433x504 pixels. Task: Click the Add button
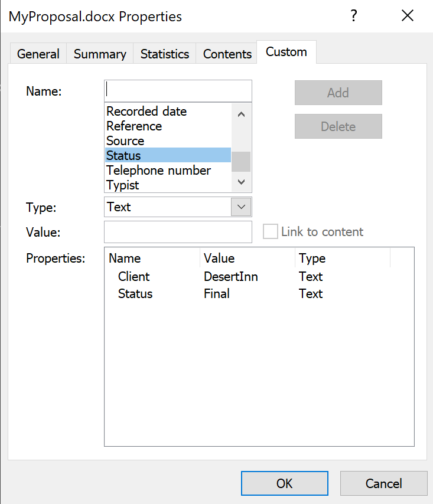pyautogui.click(x=338, y=93)
